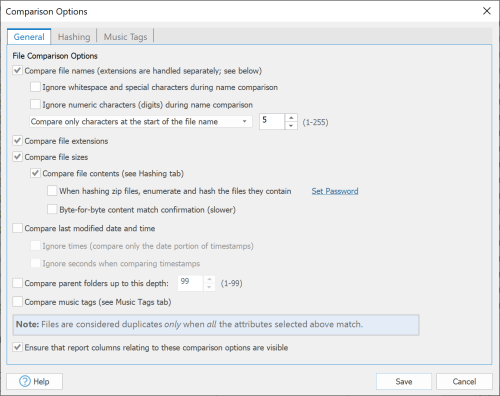
Task: Toggle Compare file sizes checkbox
Action: 17,157
